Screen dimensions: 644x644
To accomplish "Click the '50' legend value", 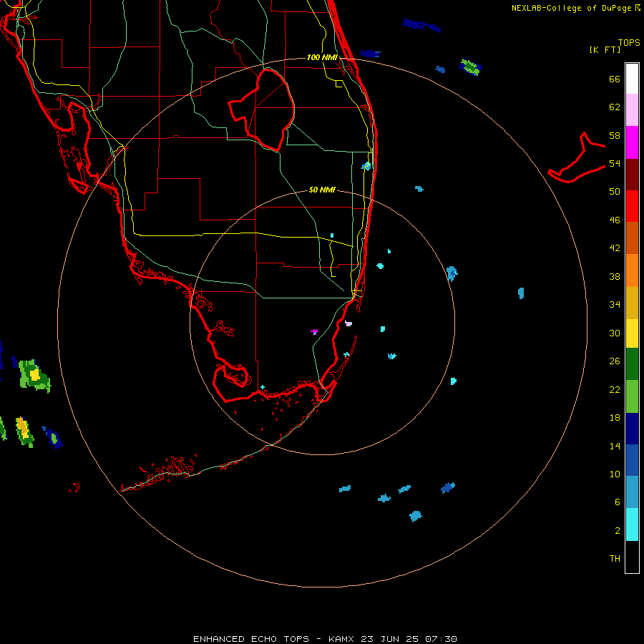I will tap(615, 192).
